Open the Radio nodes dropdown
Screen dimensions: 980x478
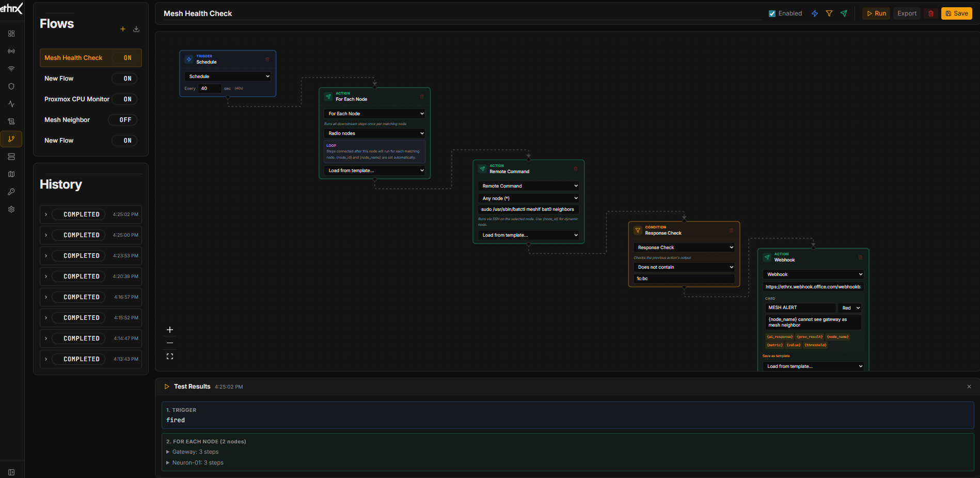pos(375,133)
